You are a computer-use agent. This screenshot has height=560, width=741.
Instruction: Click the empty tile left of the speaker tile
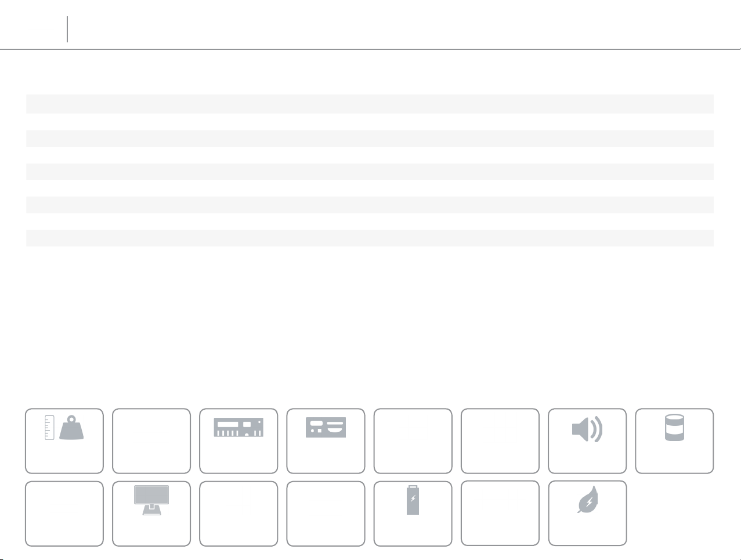500,440
